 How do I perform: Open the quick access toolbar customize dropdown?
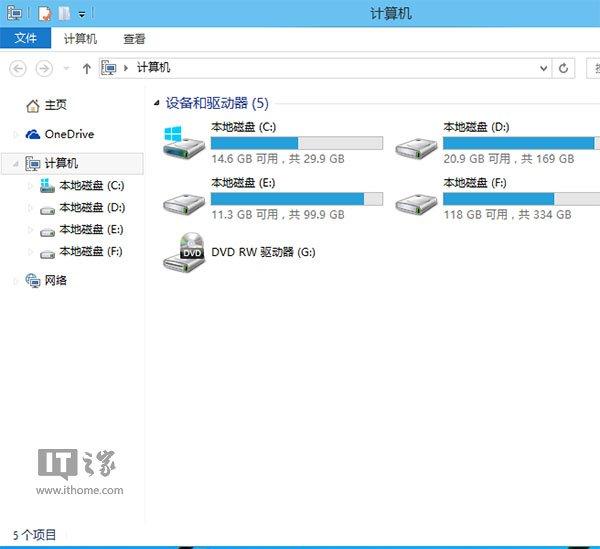click(x=81, y=13)
